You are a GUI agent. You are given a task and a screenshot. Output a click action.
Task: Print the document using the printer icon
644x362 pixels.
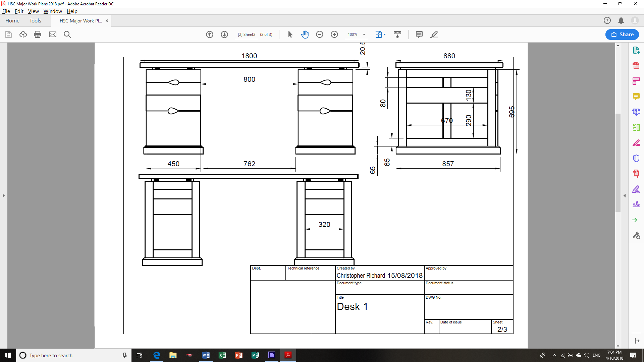coord(38,35)
